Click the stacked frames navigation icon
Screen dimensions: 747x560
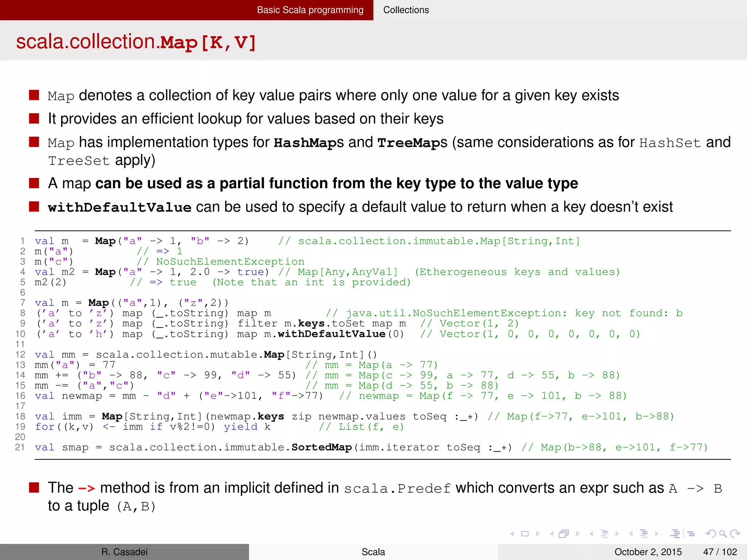pos(564,534)
